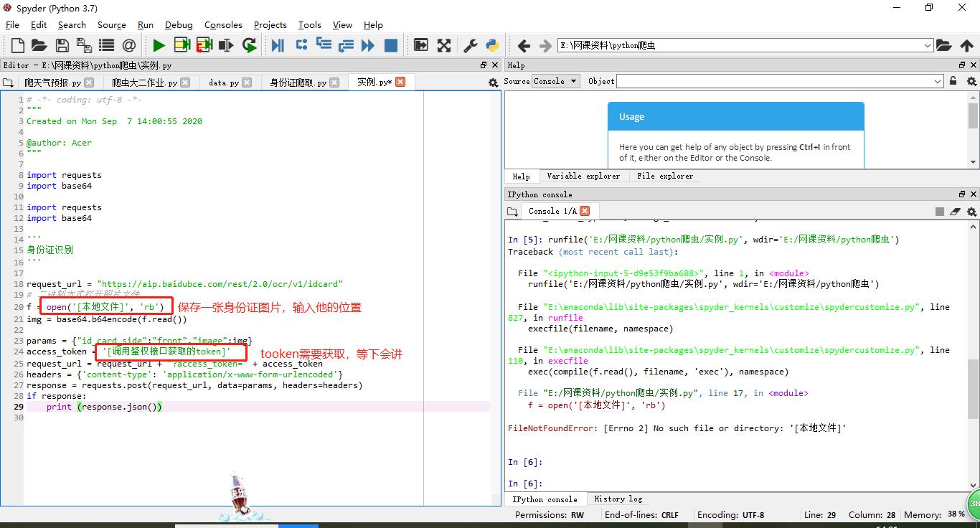
Task: Open a file with the toolbar folder icon
Action: (39, 45)
